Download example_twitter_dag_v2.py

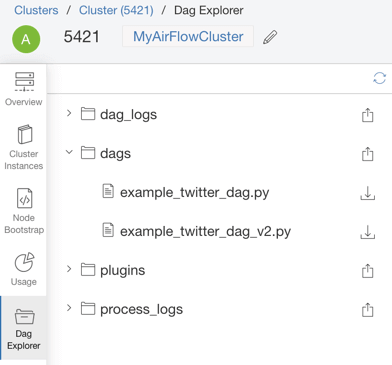pos(367,232)
